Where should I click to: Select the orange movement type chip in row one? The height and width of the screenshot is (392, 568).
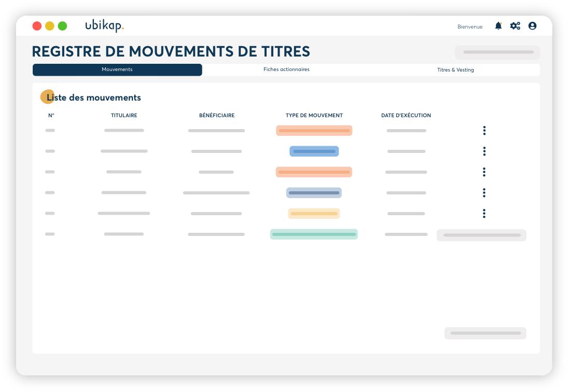click(314, 130)
